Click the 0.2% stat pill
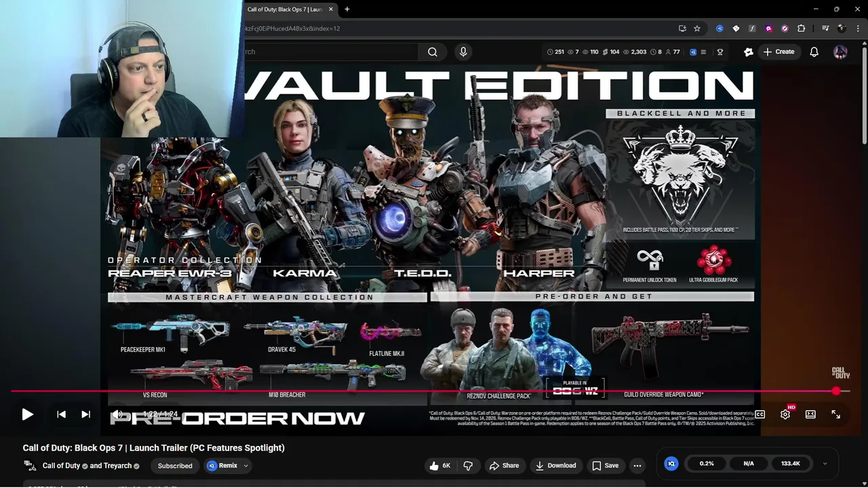Viewport: 868px width, 488px height. click(x=707, y=464)
